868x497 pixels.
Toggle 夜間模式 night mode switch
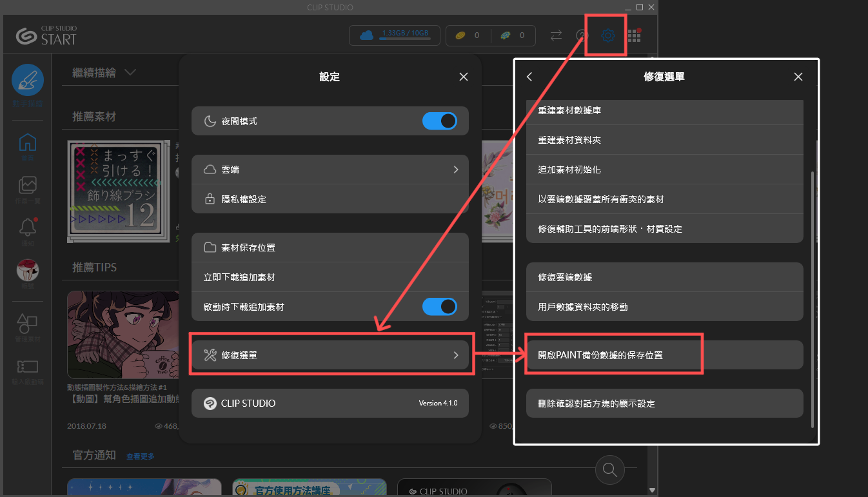tap(440, 121)
